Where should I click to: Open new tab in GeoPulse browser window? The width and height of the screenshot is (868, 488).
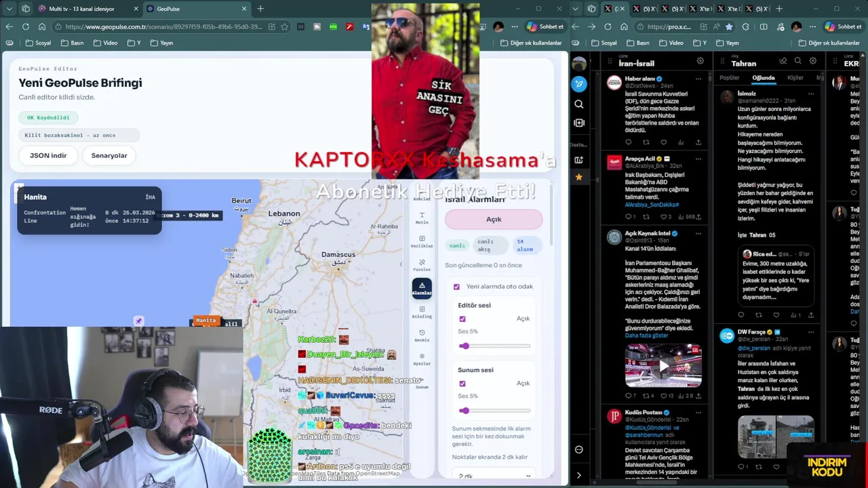coord(260,9)
